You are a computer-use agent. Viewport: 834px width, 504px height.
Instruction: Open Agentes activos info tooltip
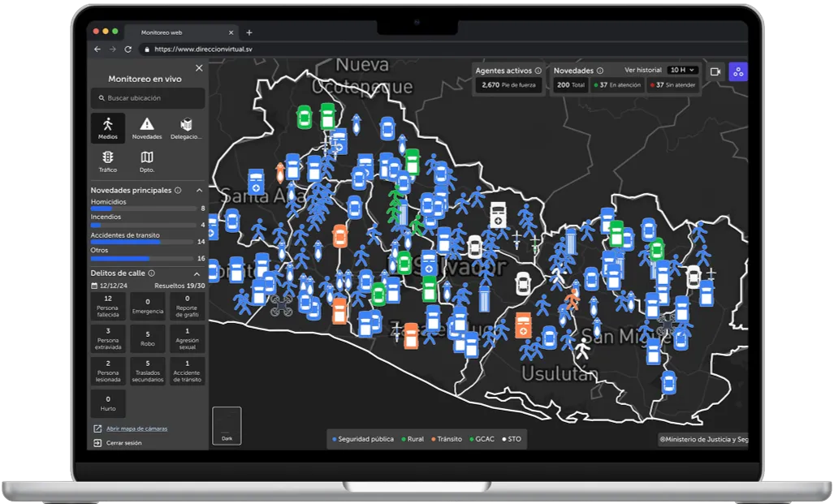pos(538,71)
